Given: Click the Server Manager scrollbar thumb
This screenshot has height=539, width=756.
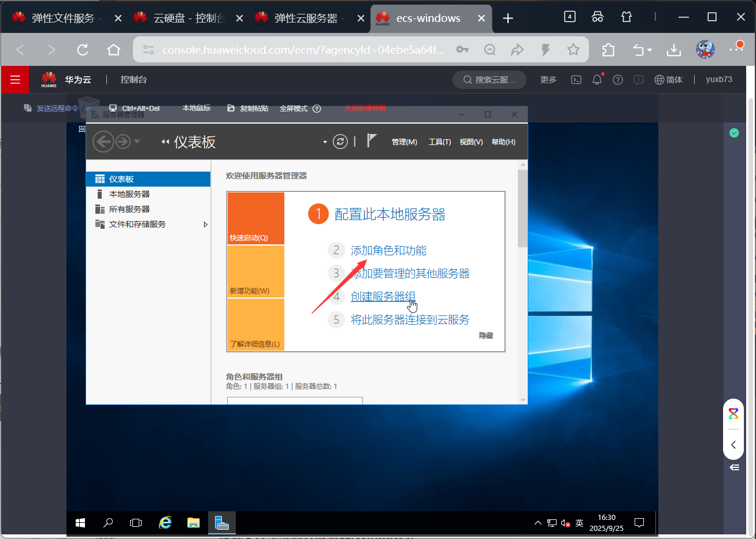Looking at the screenshot, I should click(523, 209).
